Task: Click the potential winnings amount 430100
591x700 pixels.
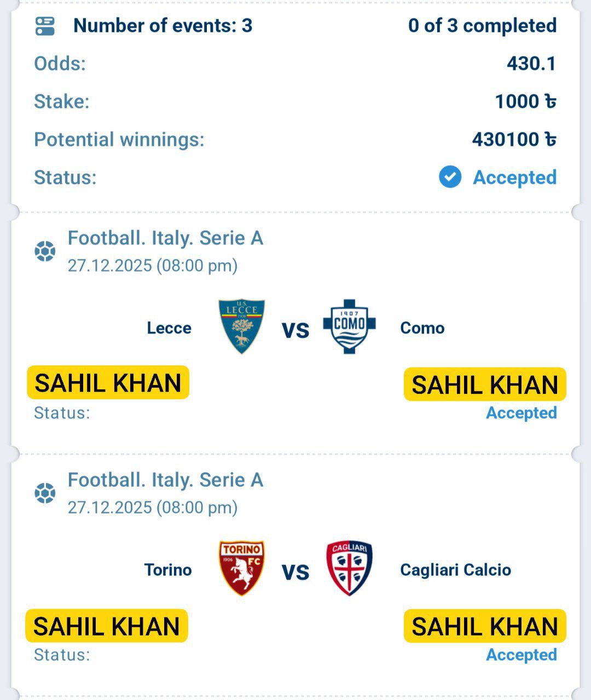Action: pos(513,139)
